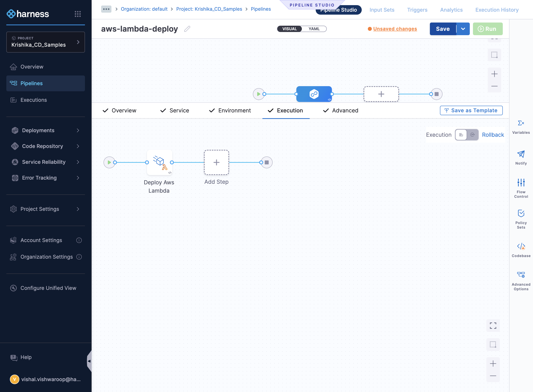Open the Variables panel

(x=521, y=127)
